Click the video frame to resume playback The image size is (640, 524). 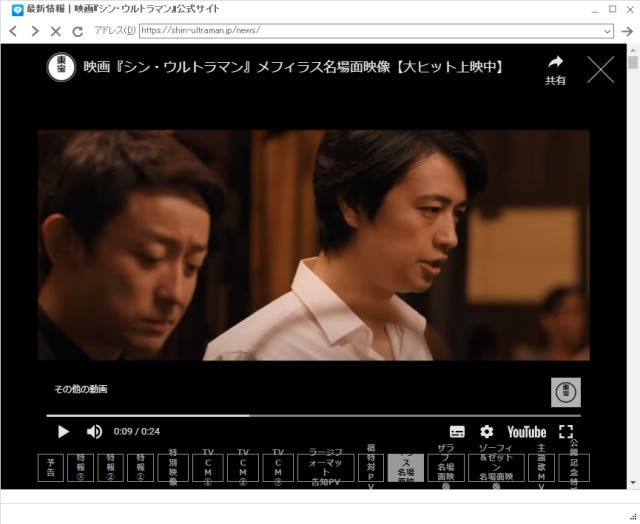[313, 245]
